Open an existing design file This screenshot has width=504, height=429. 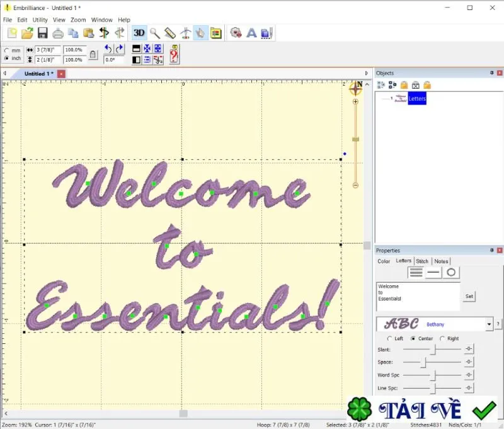coord(27,33)
